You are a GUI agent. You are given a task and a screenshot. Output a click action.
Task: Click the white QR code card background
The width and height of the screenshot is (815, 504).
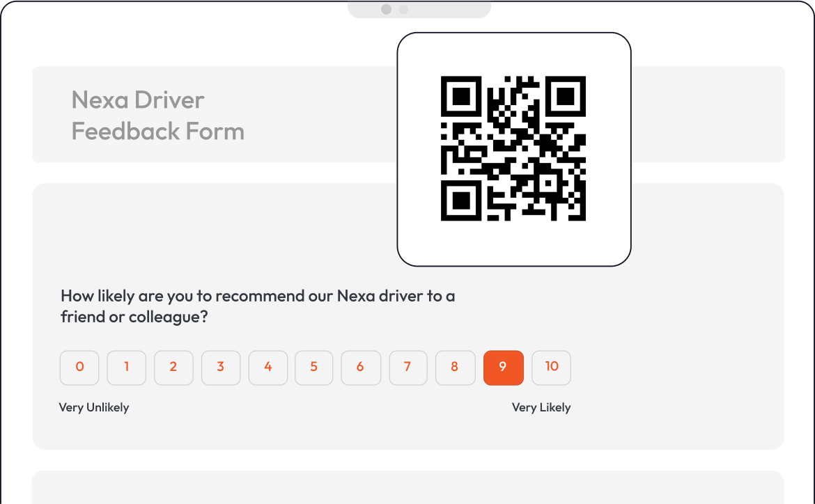514,244
